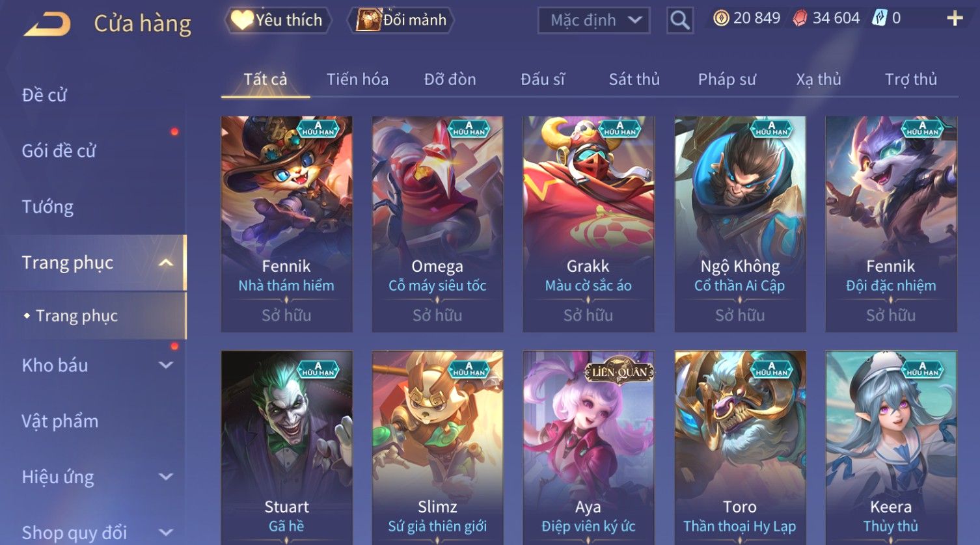Open the Mặc định sort dropdown
The height and width of the screenshot is (545, 980).
594,21
